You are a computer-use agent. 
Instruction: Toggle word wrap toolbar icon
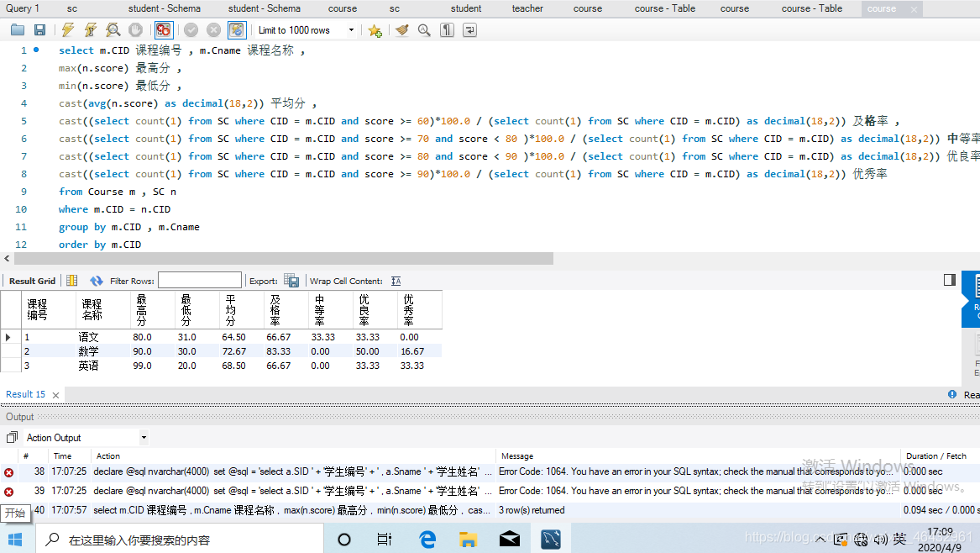coord(469,30)
